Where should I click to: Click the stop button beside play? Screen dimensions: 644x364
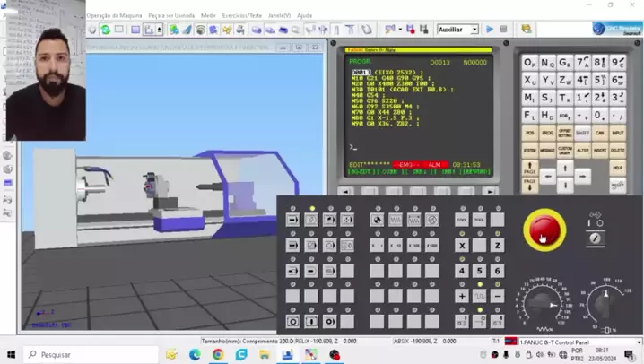click(x=503, y=30)
